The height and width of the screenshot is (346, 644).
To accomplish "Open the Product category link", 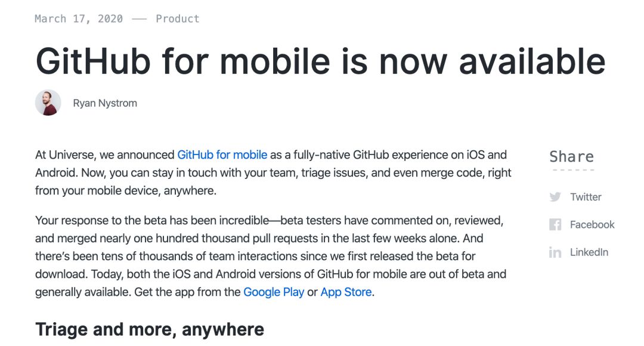I will tap(178, 18).
